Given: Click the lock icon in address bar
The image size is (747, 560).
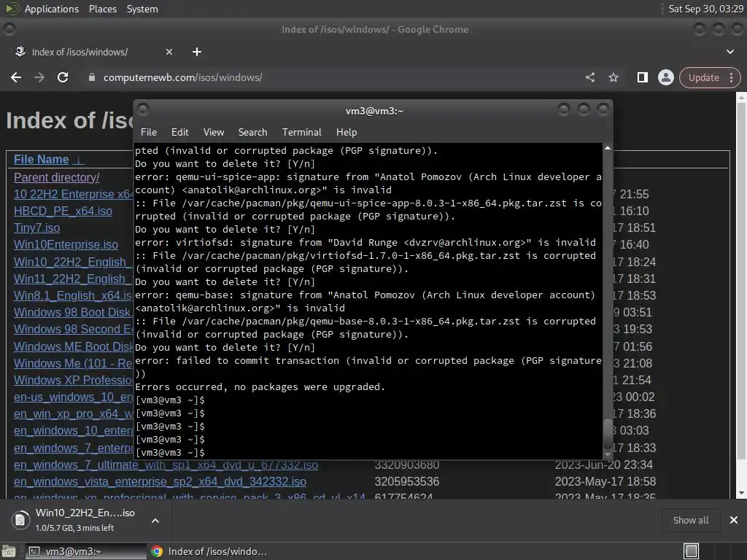Looking at the screenshot, I should click(92, 77).
